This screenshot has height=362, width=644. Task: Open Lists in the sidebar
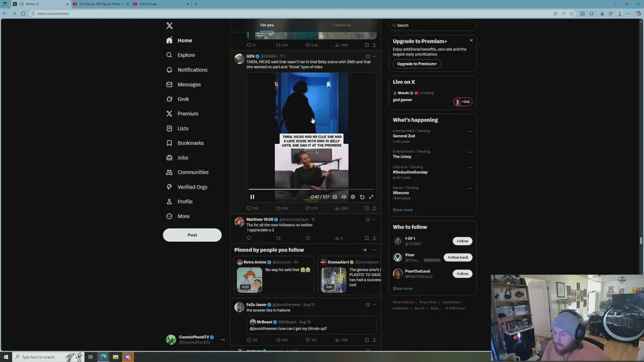pyautogui.click(x=177, y=128)
